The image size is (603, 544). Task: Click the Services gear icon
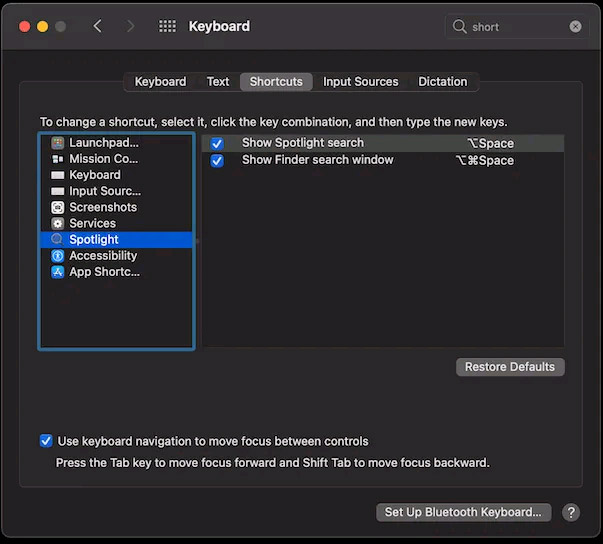coord(58,223)
